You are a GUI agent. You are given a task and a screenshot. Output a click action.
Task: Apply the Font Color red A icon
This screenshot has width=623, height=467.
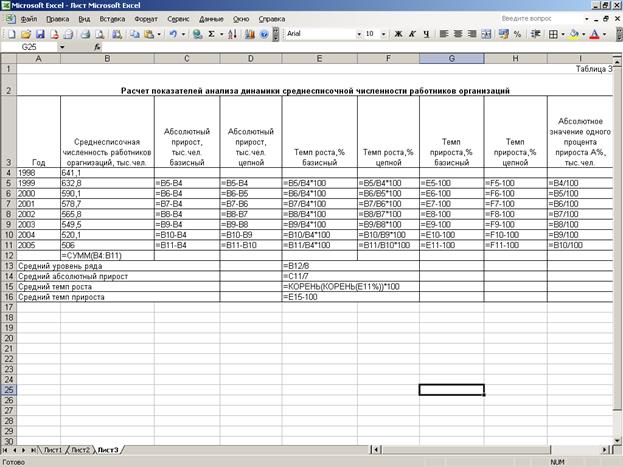click(x=594, y=34)
